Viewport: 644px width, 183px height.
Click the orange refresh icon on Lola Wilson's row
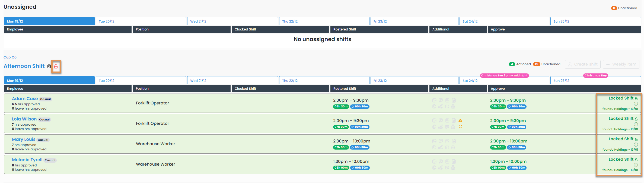pos(460,126)
